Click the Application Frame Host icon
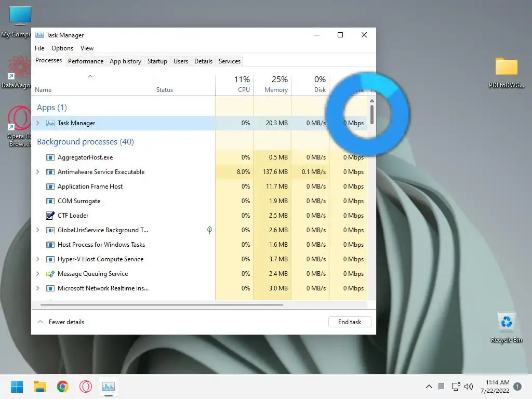The height and width of the screenshot is (399, 532). point(50,187)
